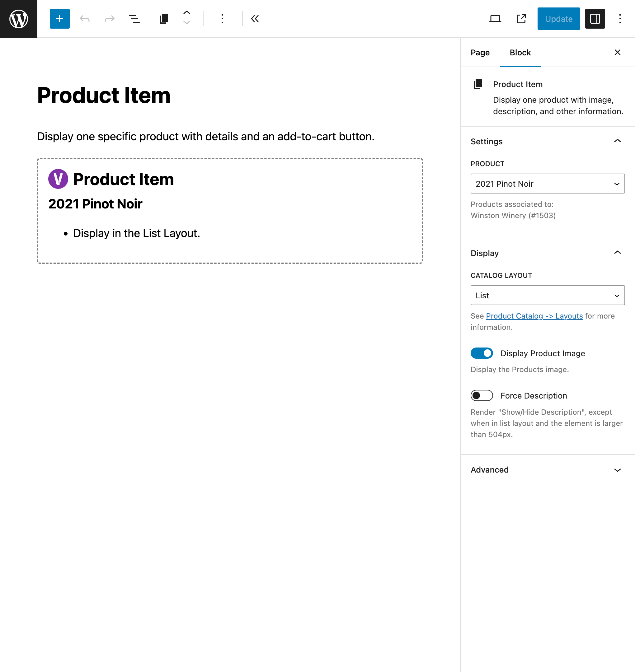Open the Catalog Layout dropdown set to List
The image size is (635, 672).
pos(548,295)
